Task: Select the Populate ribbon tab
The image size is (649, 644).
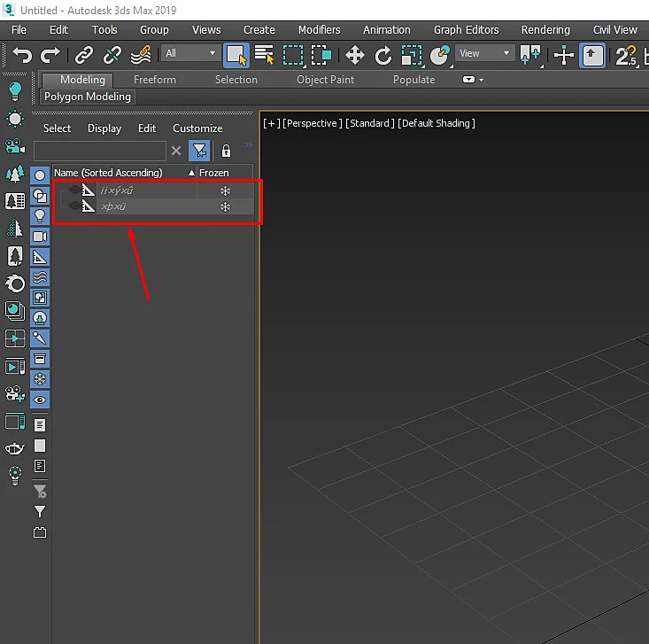Action: click(413, 80)
